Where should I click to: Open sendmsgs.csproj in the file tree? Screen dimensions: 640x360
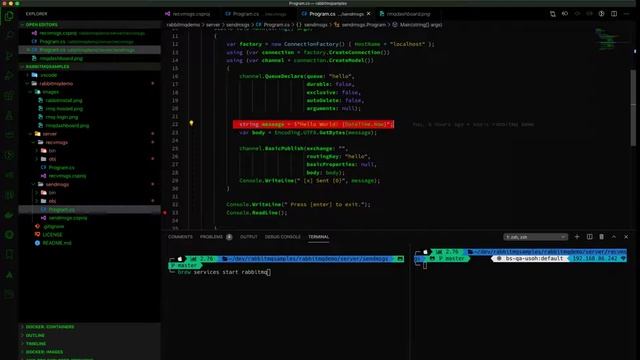[68, 218]
